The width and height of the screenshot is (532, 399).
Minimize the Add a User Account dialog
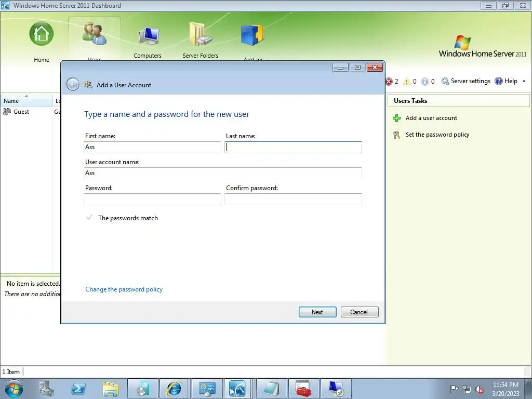pos(340,68)
